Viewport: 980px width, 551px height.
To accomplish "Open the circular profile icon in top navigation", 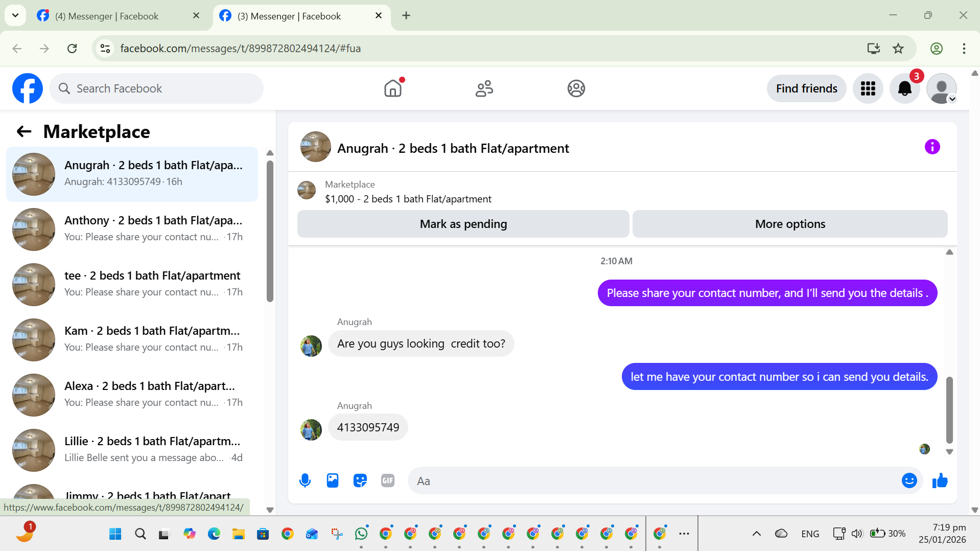I will point(576,88).
